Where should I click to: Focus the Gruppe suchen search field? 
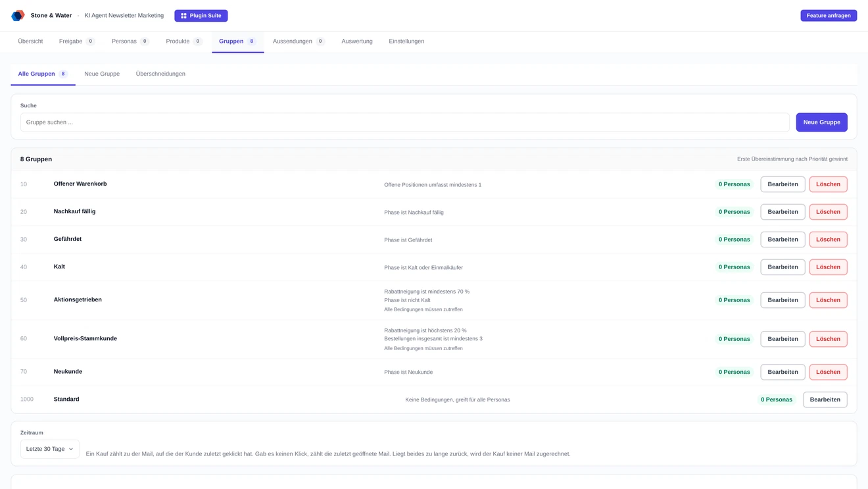(x=404, y=122)
